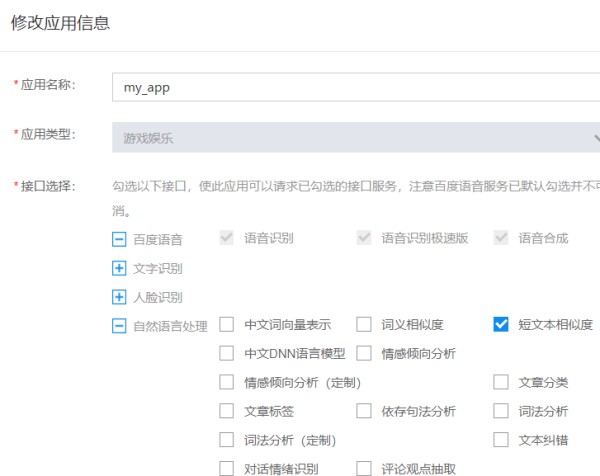Click the disabled 语音识别 checkbox
Screen dimensions: 600x476
227,238
